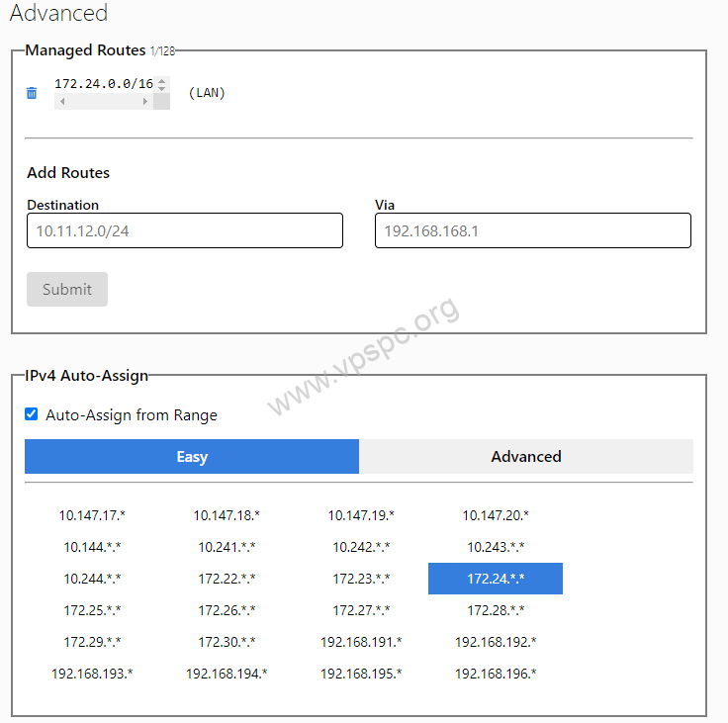Choose the 172.22.*.* range
This screenshot has width=728, height=723.
[227, 579]
